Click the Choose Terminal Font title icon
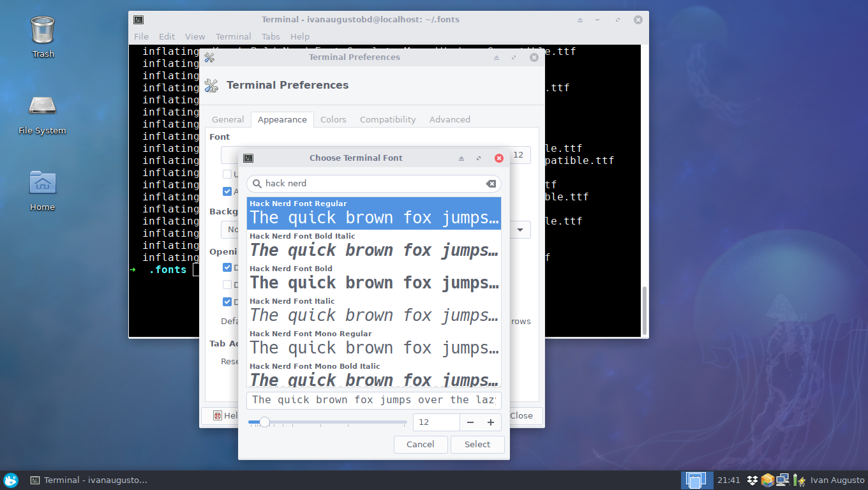Screen dimensions: 868x490 point(248,158)
